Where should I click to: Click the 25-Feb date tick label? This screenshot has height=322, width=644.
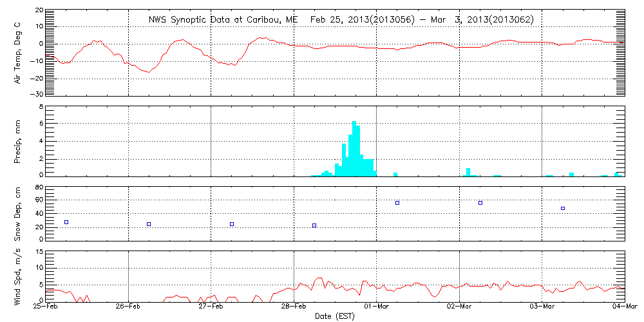coord(46,308)
